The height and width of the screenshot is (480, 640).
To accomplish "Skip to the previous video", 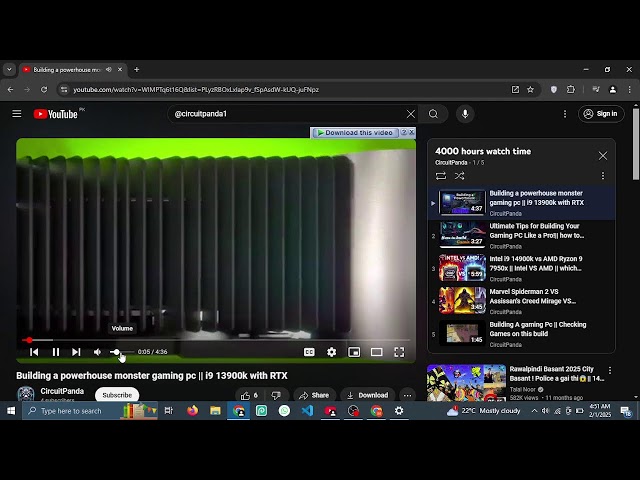I will 34,352.
